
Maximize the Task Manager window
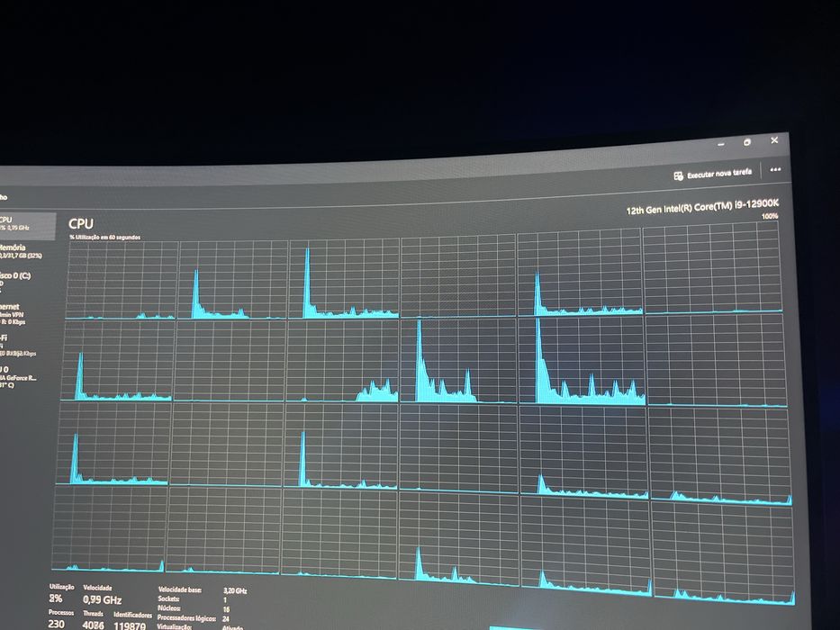tap(747, 142)
